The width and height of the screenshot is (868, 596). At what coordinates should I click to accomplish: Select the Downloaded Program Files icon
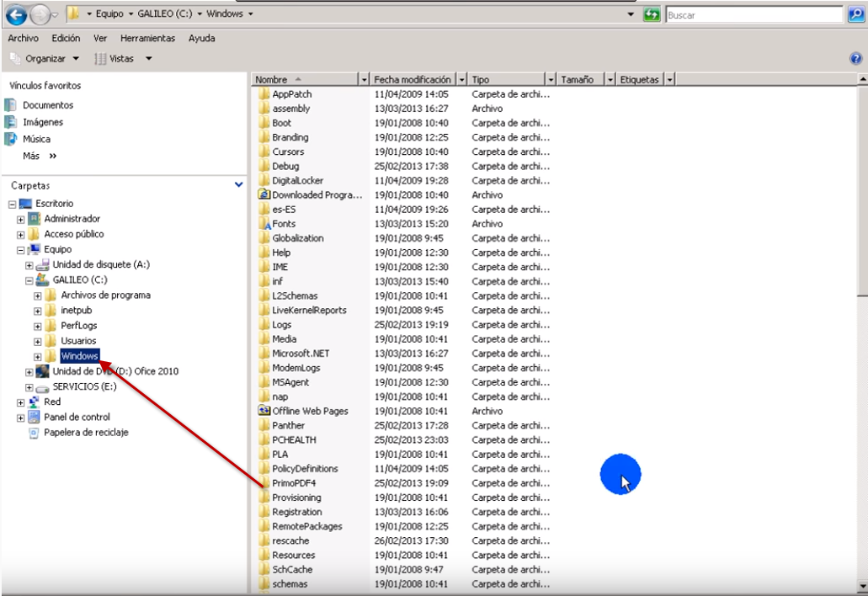pos(264,195)
